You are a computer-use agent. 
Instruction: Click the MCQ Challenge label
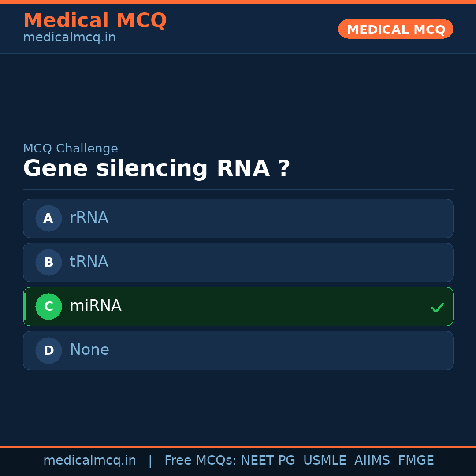(71, 149)
